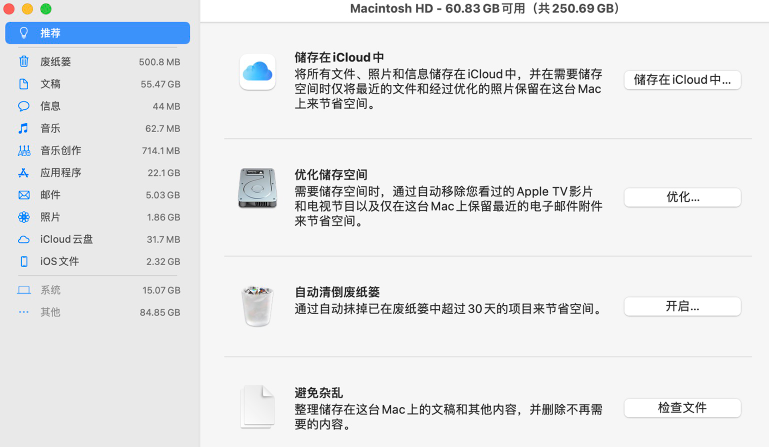This screenshot has height=447, width=769.
Task: Click the lightbulb icon beside 推荐
Action: pyautogui.click(x=24, y=33)
